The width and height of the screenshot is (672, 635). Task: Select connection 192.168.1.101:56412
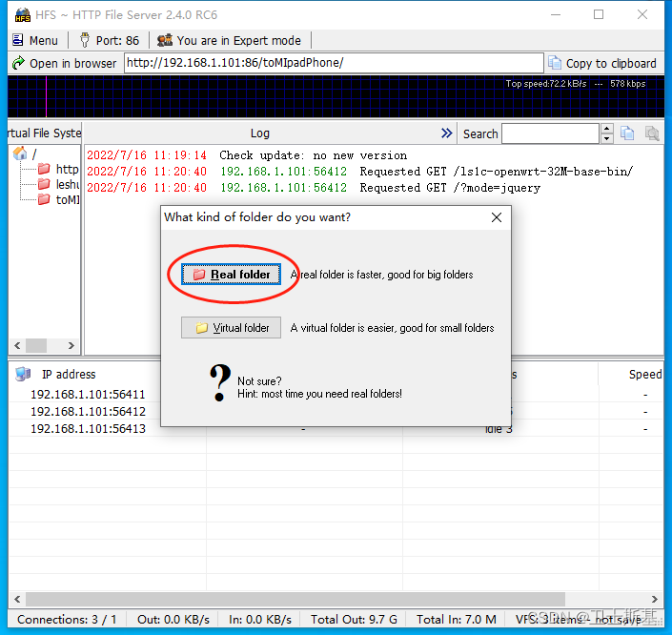tap(88, 411)
